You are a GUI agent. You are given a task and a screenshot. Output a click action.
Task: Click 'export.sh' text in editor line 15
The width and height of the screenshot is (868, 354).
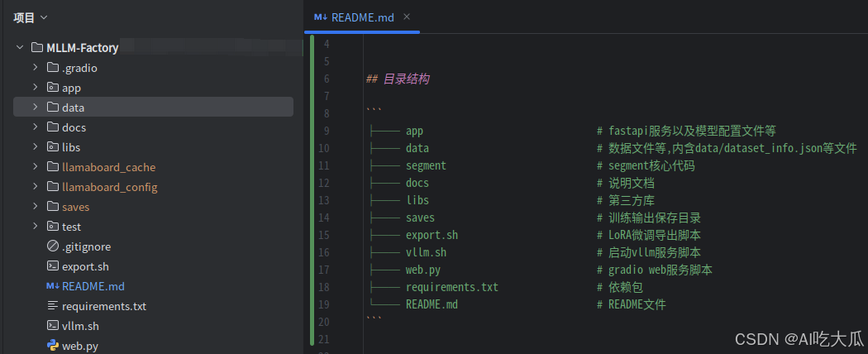point(432,235)
